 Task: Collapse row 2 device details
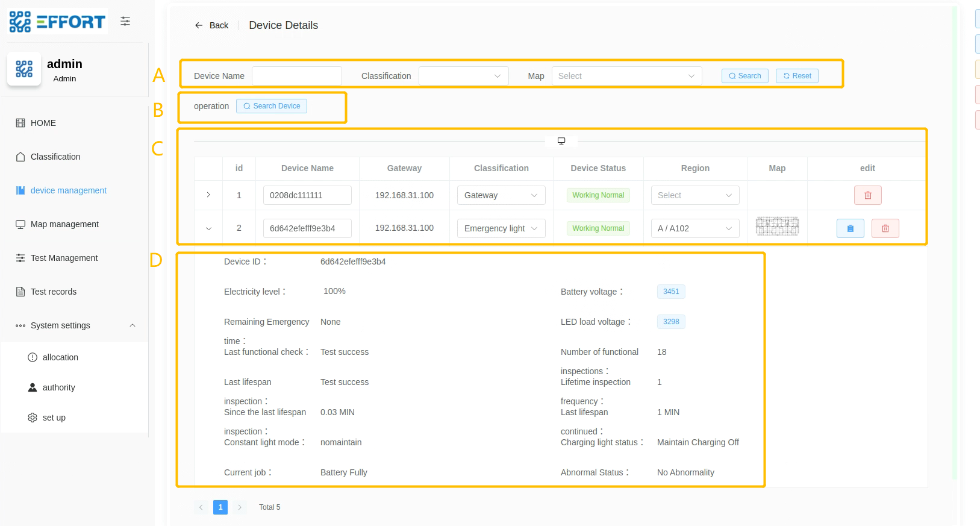[208, 228]
